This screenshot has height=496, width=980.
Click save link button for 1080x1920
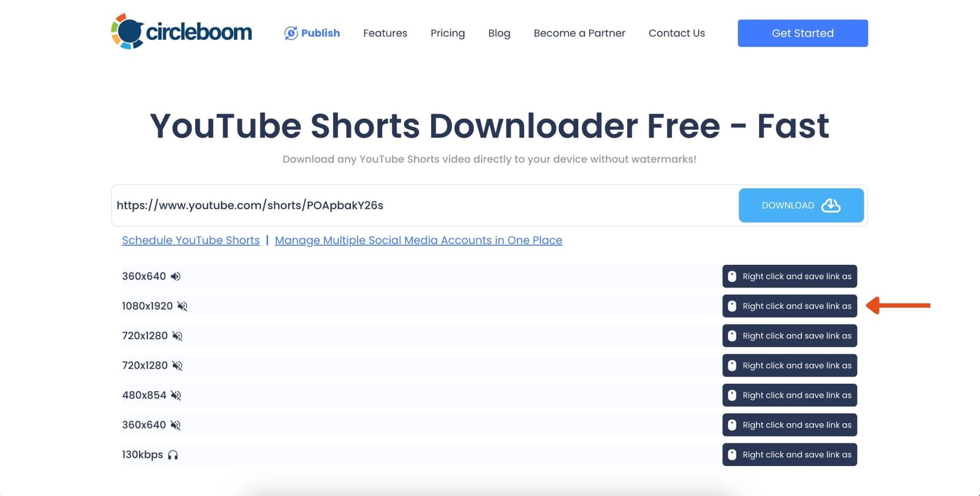click(790, 306)
